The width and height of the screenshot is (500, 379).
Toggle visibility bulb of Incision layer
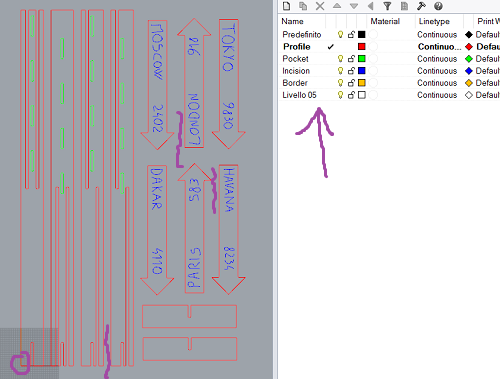tap(340, 71)
